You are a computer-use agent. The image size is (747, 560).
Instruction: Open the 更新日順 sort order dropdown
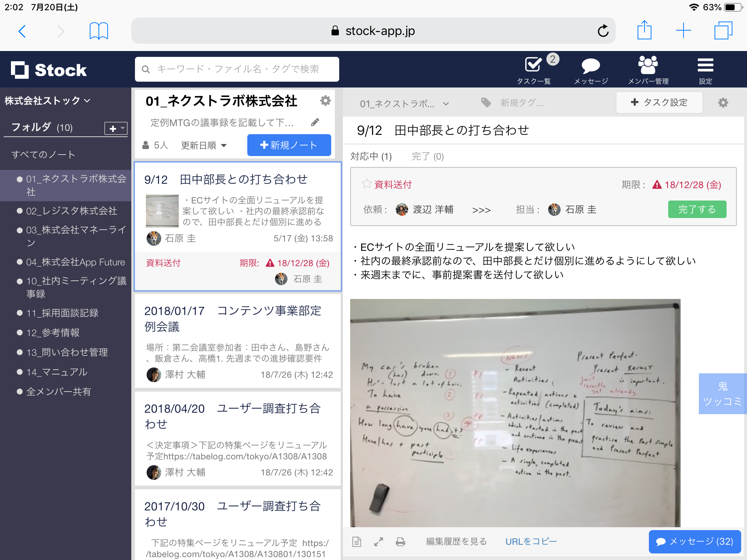coord(203,145)
